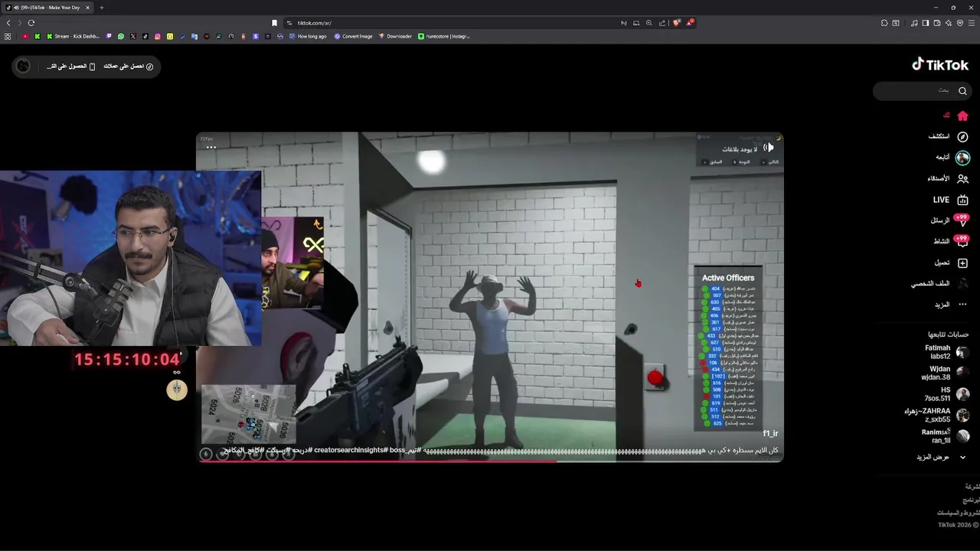Open 'Stream - Kick Dashb...' bookmark

[x=73, y=36]
